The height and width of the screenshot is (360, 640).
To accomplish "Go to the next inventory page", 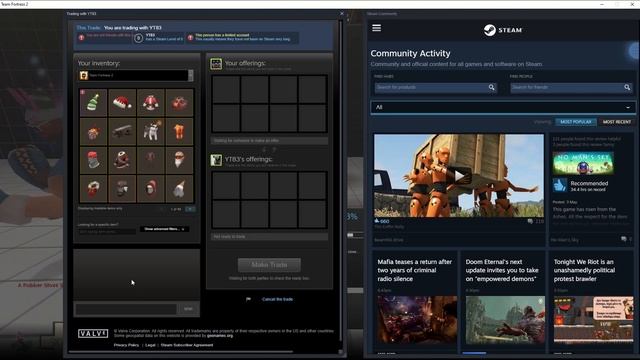I will click(x=190, y=209).
